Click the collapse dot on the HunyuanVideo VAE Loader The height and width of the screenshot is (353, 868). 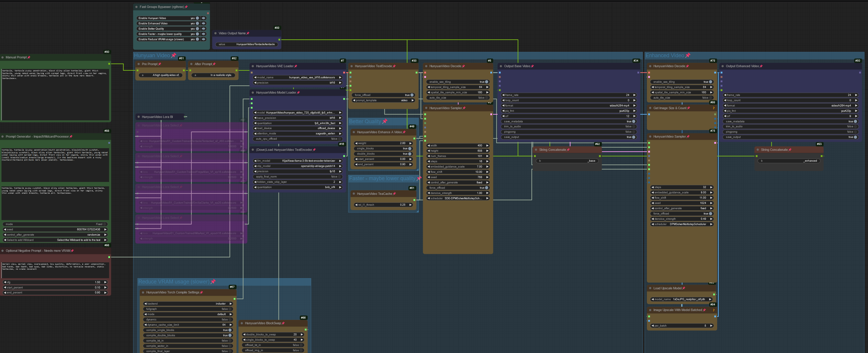(253, 66)
